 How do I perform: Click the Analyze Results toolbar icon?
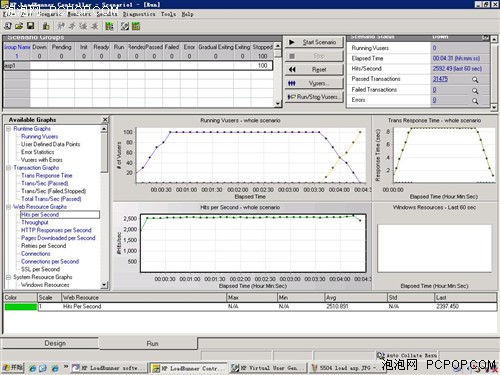click(x=136, y=26)
